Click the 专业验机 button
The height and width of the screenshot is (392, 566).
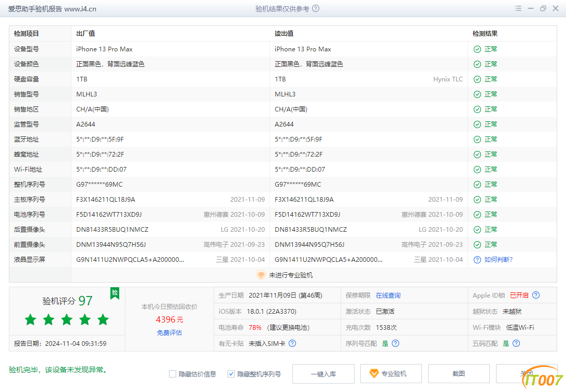tap(391, 374)
